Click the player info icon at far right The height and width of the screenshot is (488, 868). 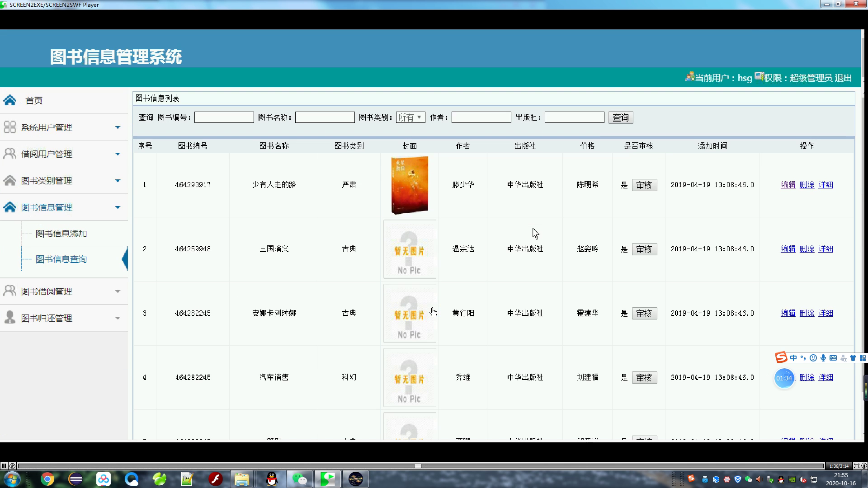point(864,466)
